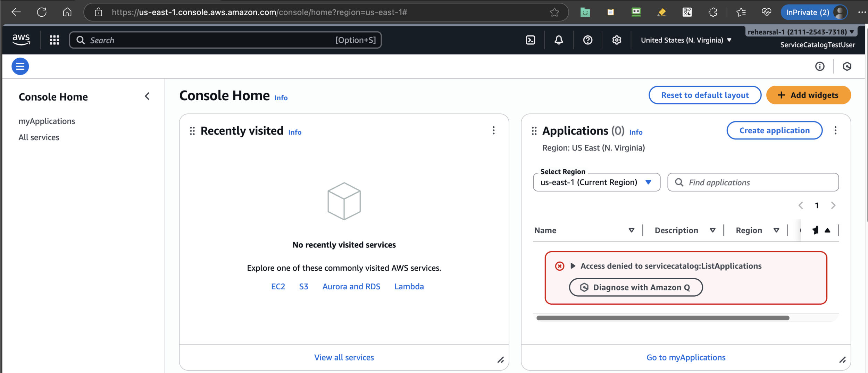Expand the Access denied error details
This screenshot has height=373, width=868.
(x=573, y=266)
